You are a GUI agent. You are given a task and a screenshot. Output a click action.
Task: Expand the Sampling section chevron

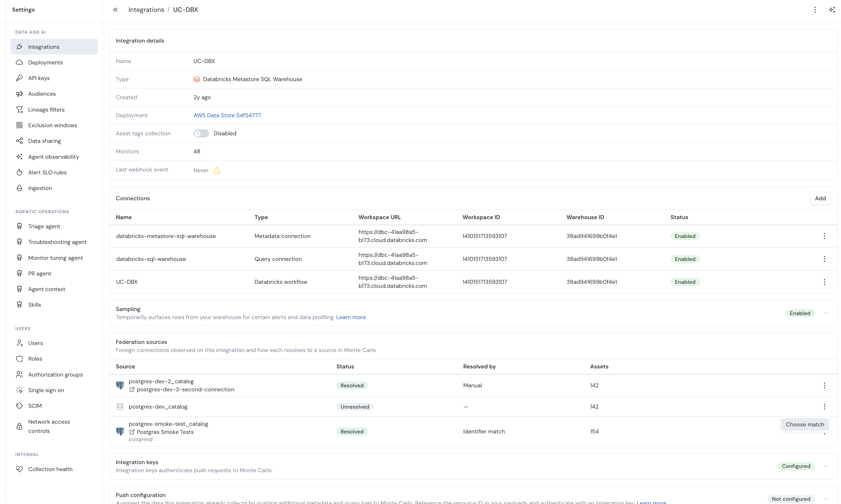point(826,313)
